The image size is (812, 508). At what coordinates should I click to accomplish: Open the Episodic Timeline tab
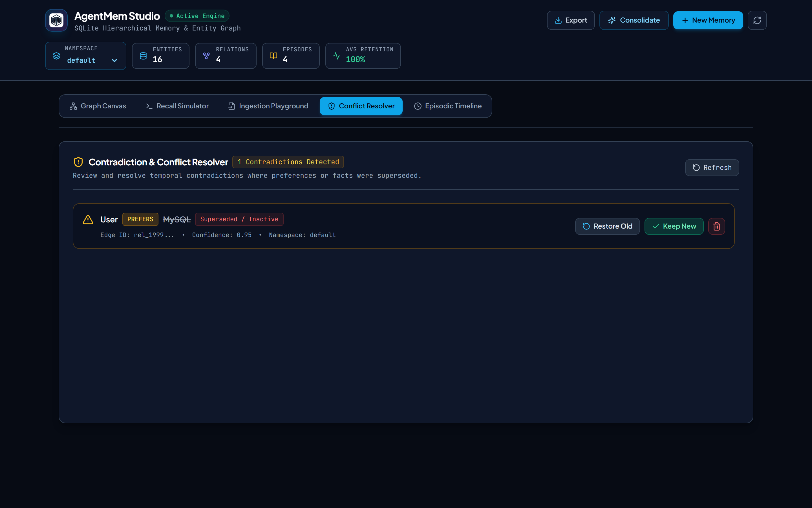[x=448, y=106]
